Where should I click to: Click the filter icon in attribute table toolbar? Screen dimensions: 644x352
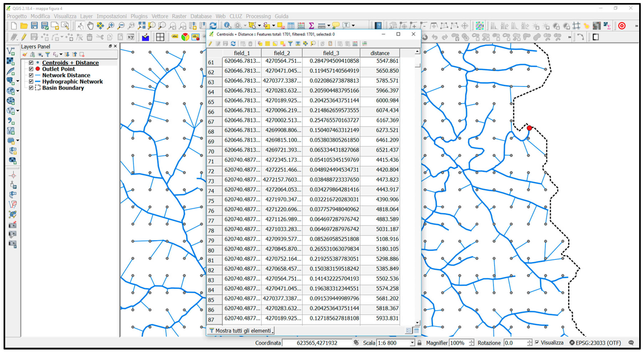click(x=290, y=44)
